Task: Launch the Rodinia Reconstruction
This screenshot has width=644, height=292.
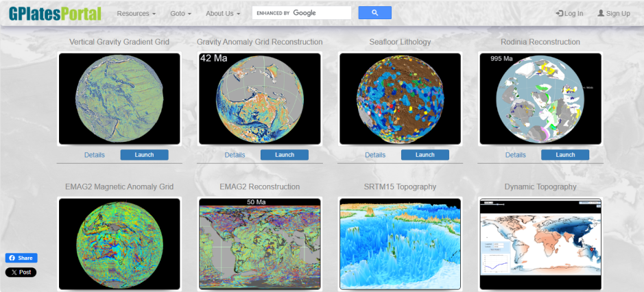Action: click(x=564, y=155)
